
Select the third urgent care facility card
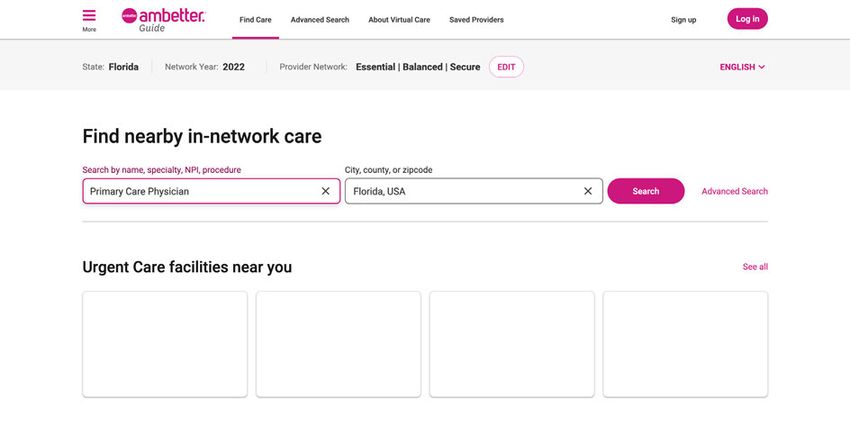[512, 344]
